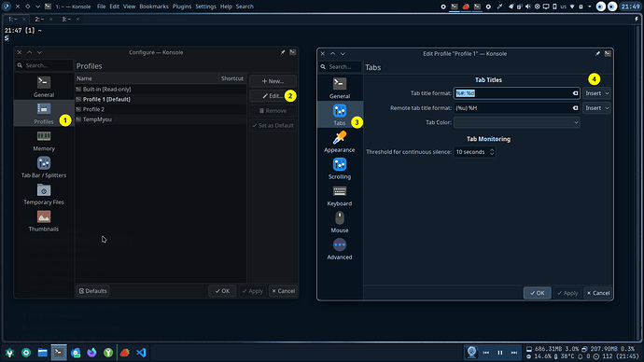The width and height of the screenshot is (644, 362).
Task: Skip to next track in bottom panel
Action: (514, 353)
